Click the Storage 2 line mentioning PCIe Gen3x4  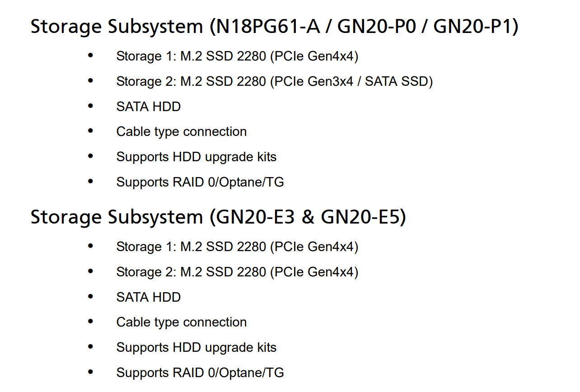274,81
